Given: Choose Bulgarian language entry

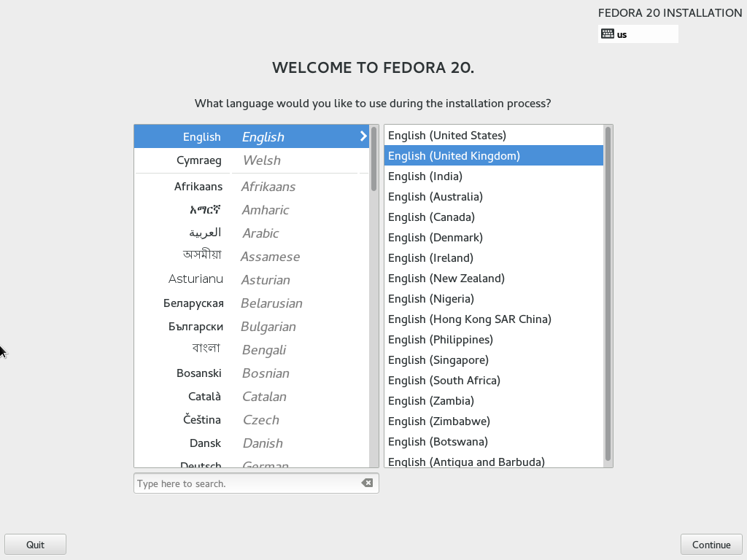Looking at the screenshot, I should [252, 327].
